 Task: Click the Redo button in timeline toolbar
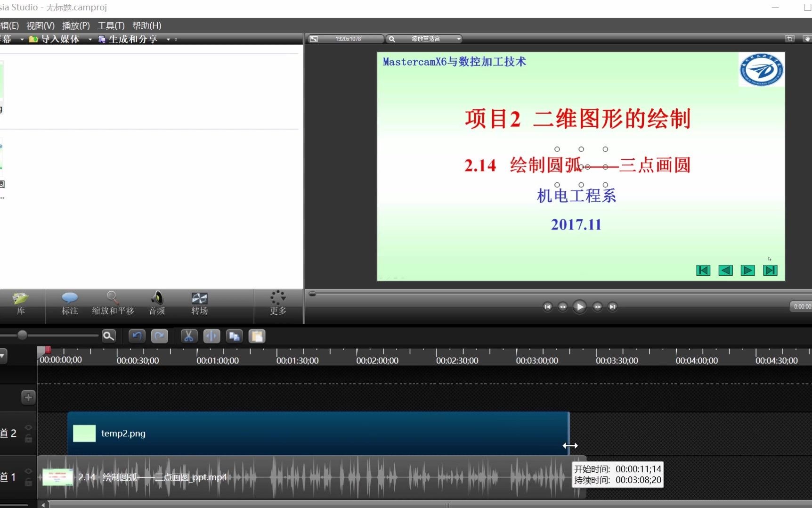click(160, 336)
